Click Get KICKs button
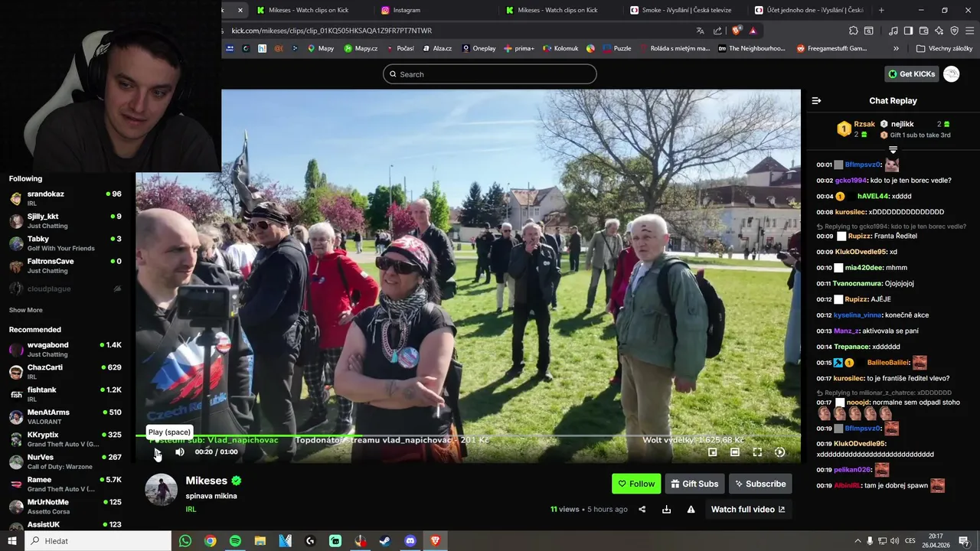The image size is (980, 551). point(911,74)
